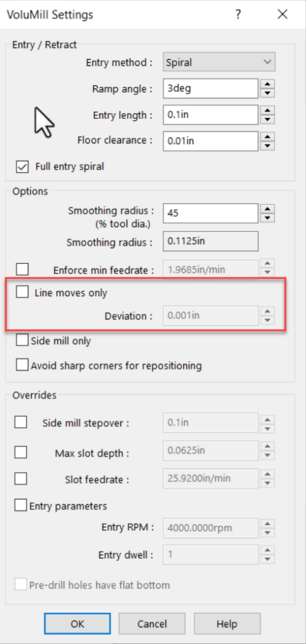The image size is (306, 644).
Task: Toggle the Side mill stepover override
Action: click(21, 423)
